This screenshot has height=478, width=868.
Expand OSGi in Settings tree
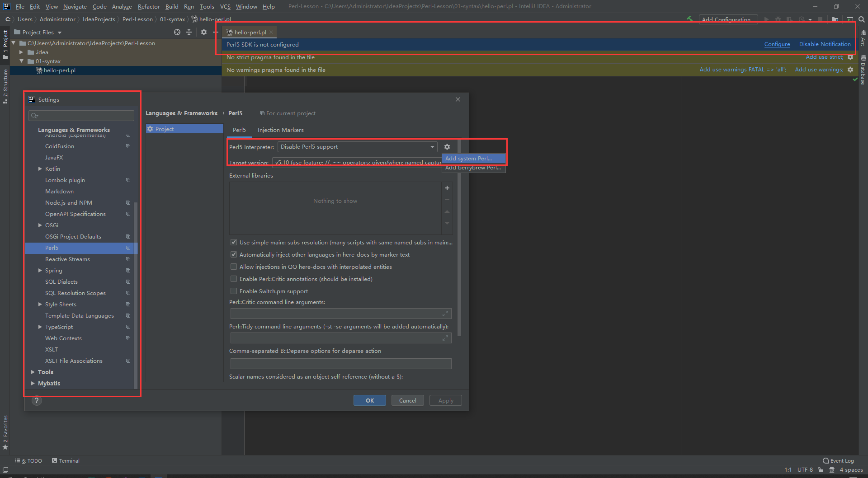tap(40, 225)
